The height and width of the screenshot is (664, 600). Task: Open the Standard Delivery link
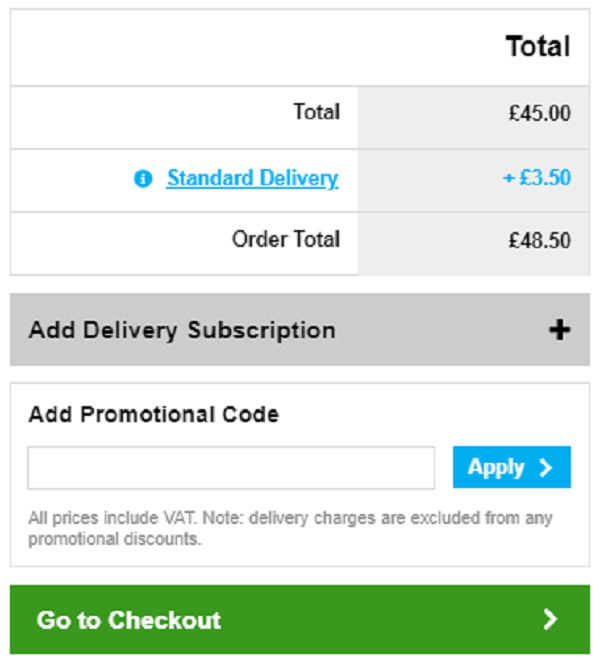point(252,178)
